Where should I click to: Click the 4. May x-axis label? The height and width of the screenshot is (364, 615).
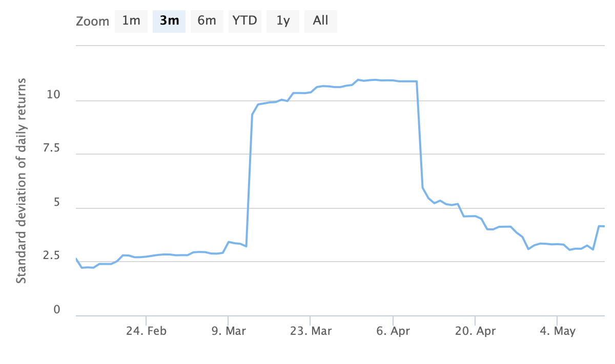pos(558,331)
